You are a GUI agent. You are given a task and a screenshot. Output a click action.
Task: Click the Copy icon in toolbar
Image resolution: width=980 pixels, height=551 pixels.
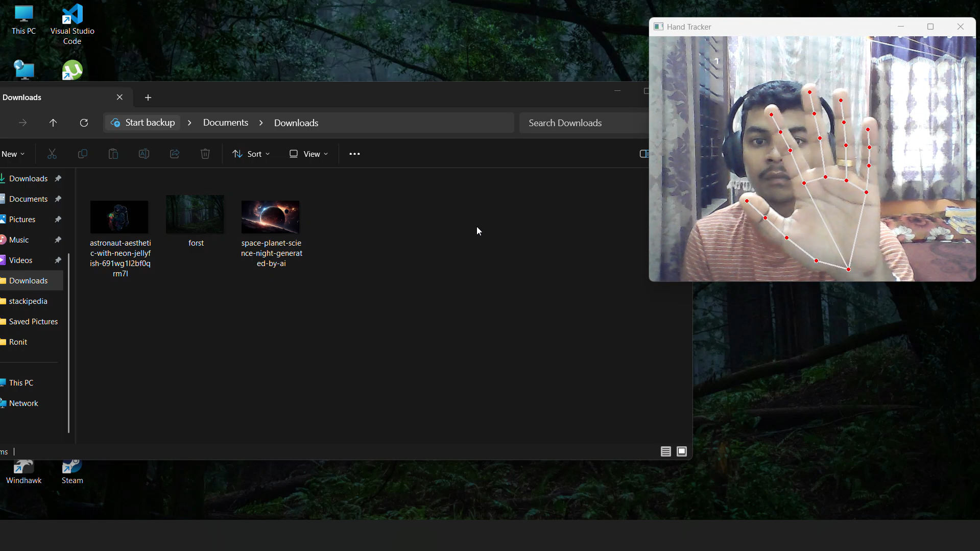pos(83,154)
